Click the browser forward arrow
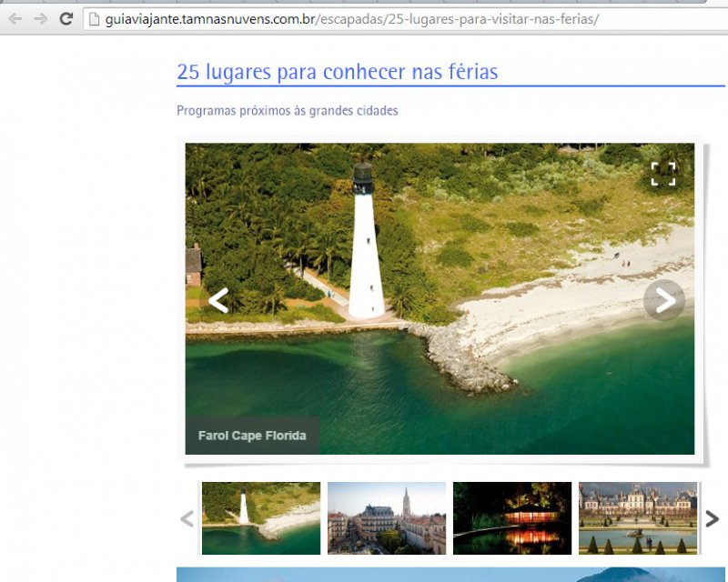This screenshot has width=728, height=582. tap(41, 19)
